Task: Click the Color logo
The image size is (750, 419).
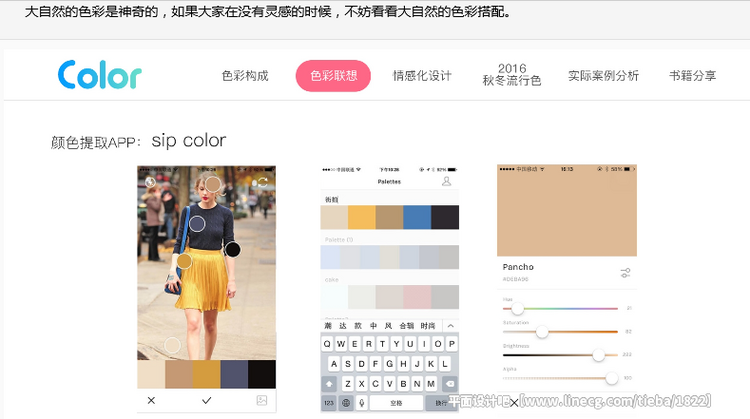Action: [x=99, y=75]
